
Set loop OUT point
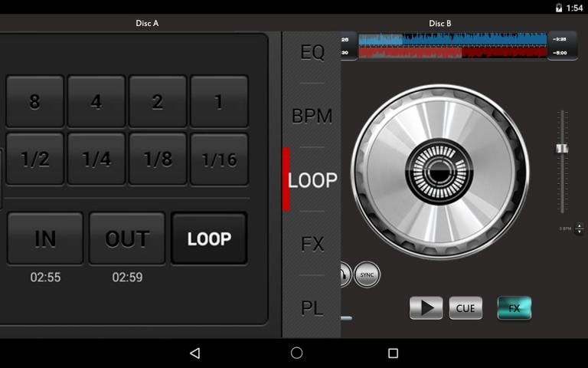click(127, 238)
